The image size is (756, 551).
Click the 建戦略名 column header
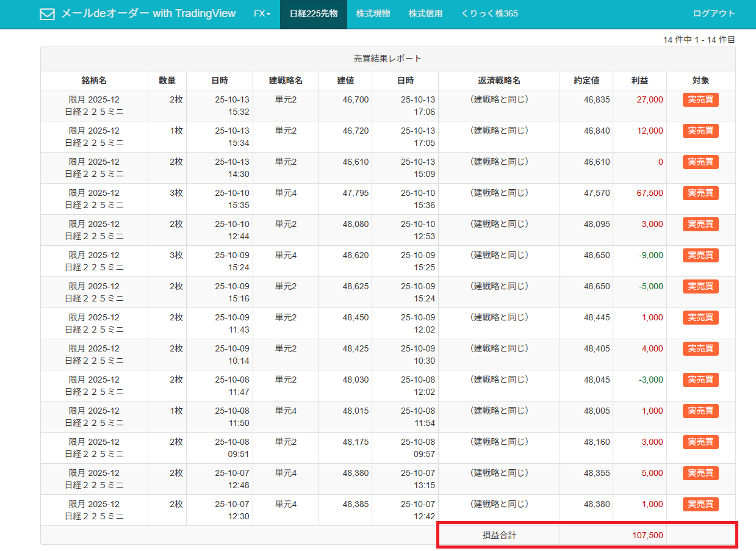click(286, 81)
